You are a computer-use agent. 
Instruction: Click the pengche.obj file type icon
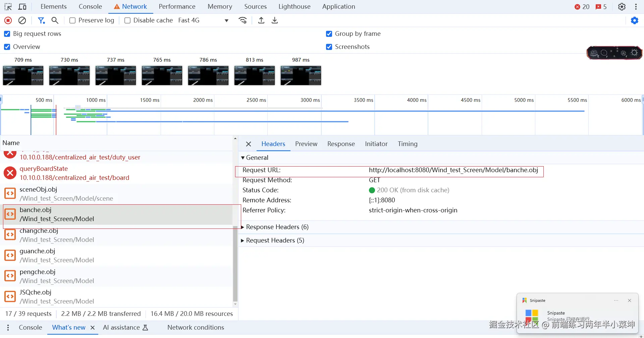[10, 276]
